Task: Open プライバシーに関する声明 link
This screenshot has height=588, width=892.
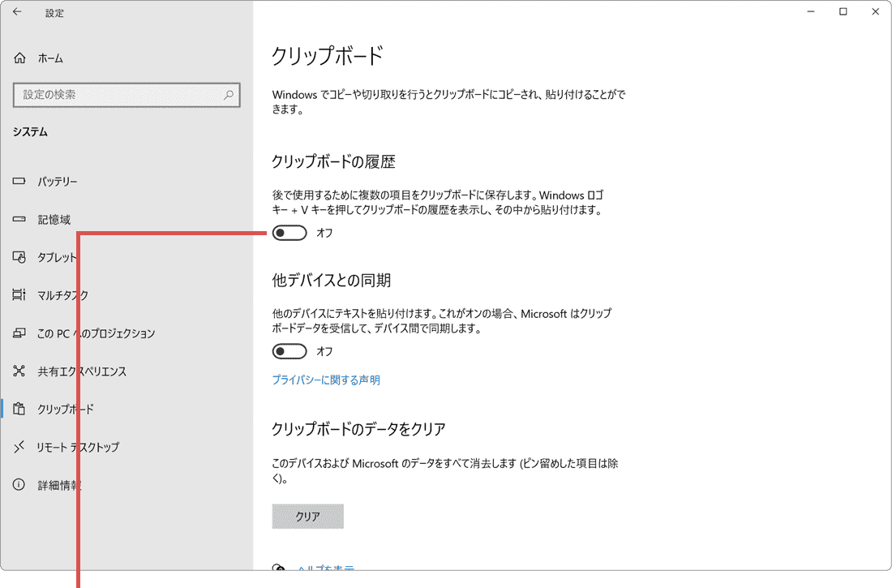Action: pos(326,380)
